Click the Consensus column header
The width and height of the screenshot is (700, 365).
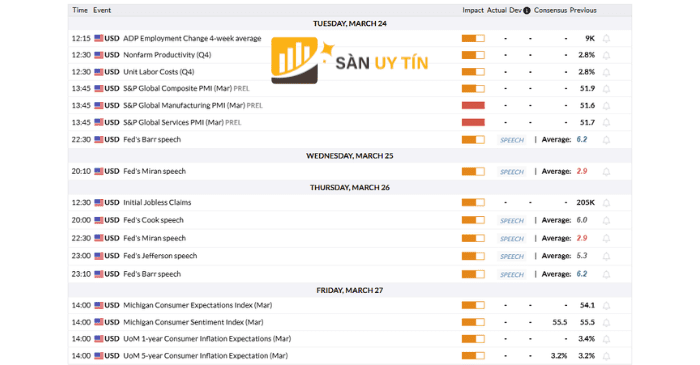tap(550, 10)
